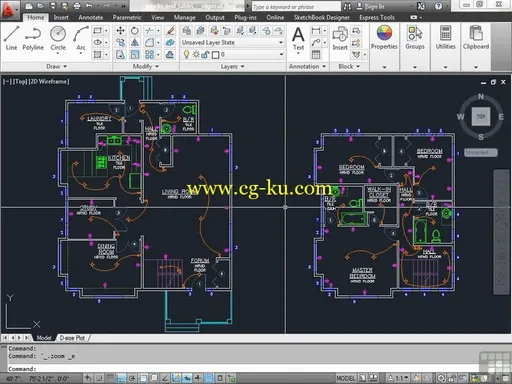Click the Create block icon

click(356, 31)
